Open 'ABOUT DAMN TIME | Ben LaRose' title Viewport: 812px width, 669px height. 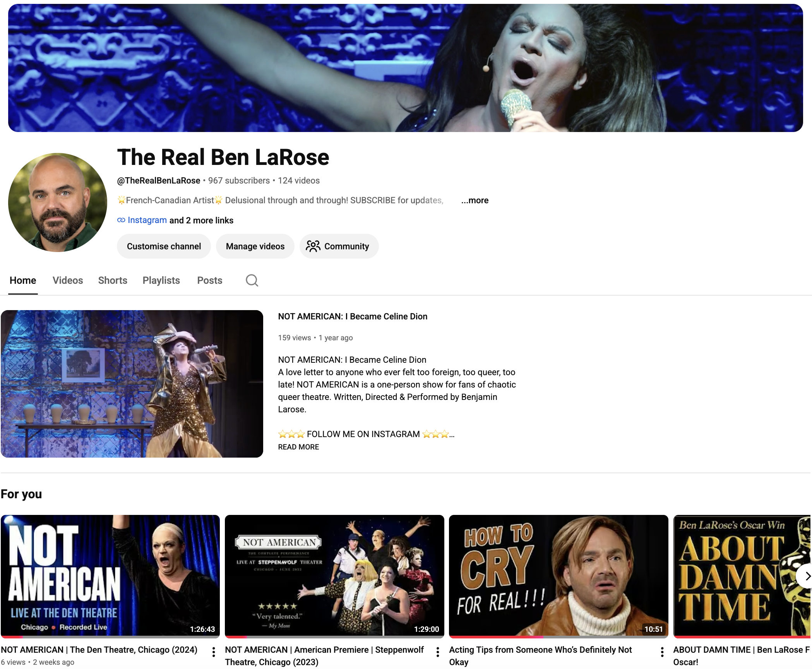pyautogui.click(x=742, y=656)
